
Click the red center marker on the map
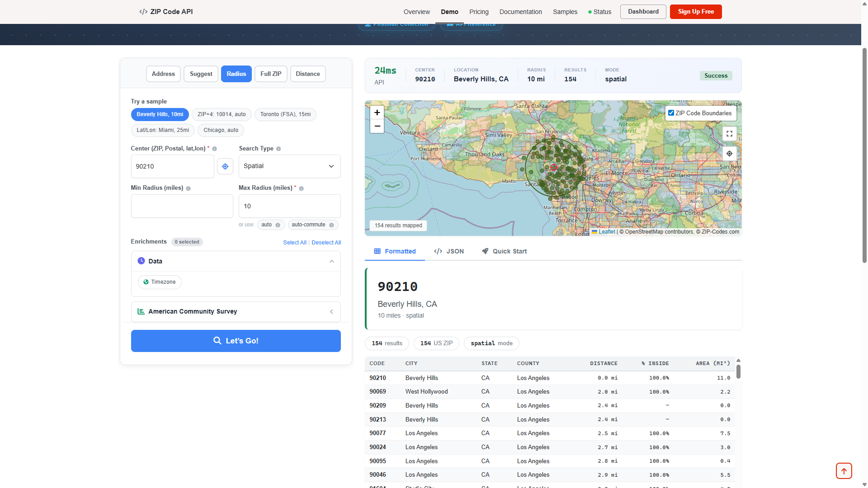tap(554, 168)
